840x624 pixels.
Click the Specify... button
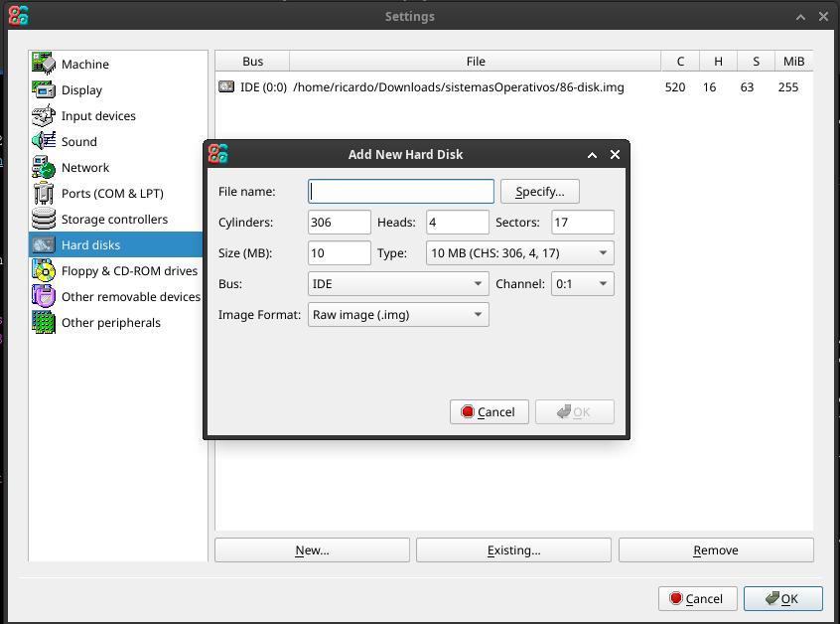(x=539, y=192)
